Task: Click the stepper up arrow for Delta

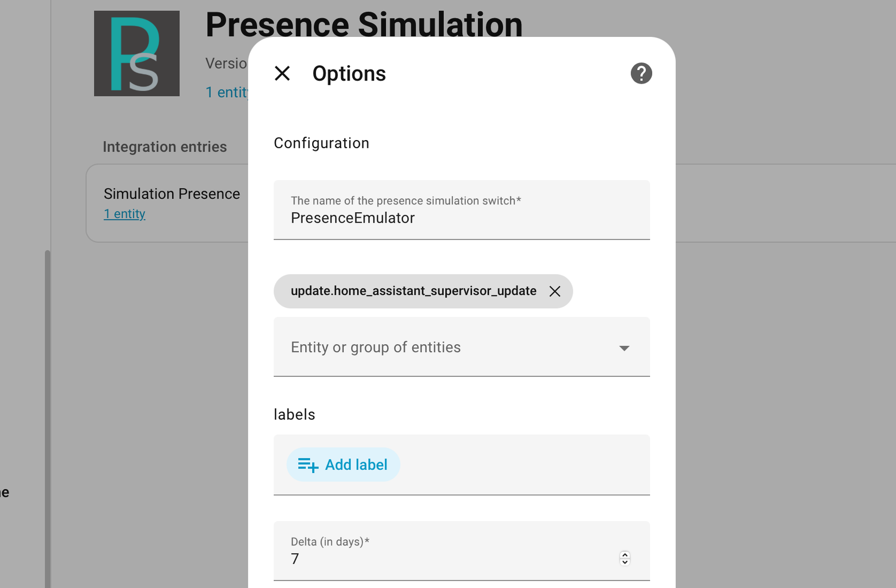Action: [x=625, y=554]
